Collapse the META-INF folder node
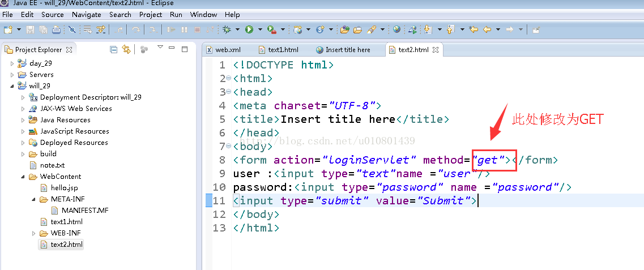Viewport: 644px width, 270px height. pos(33,199)
